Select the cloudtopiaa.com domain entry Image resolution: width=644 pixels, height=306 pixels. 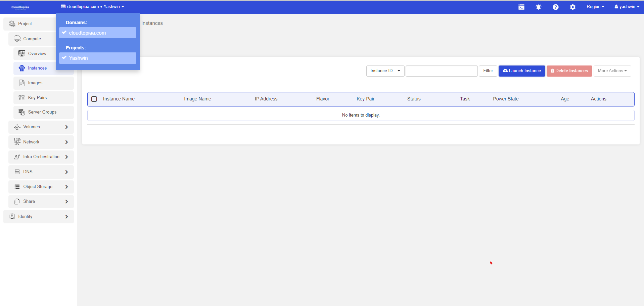click(x=97, y=33)
